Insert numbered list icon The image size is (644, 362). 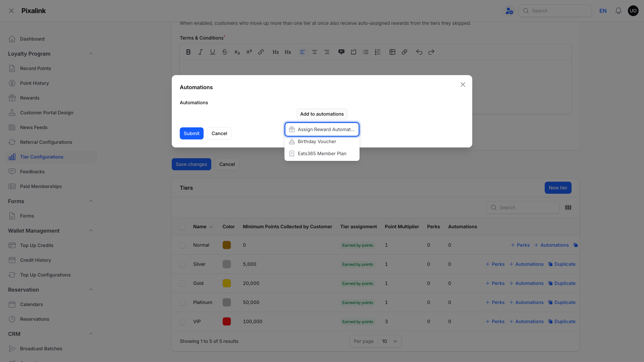pyautogui.click(x=377, y=52)
